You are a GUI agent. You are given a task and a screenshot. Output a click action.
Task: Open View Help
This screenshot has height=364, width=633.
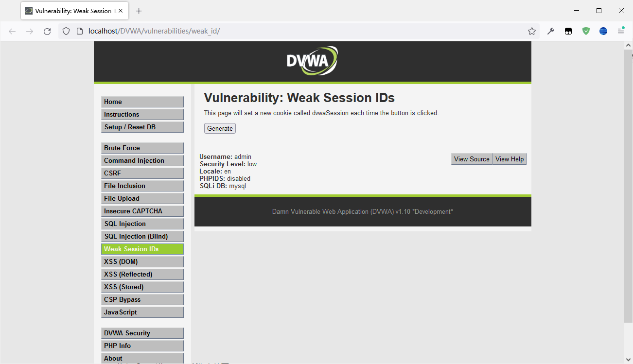510,159
